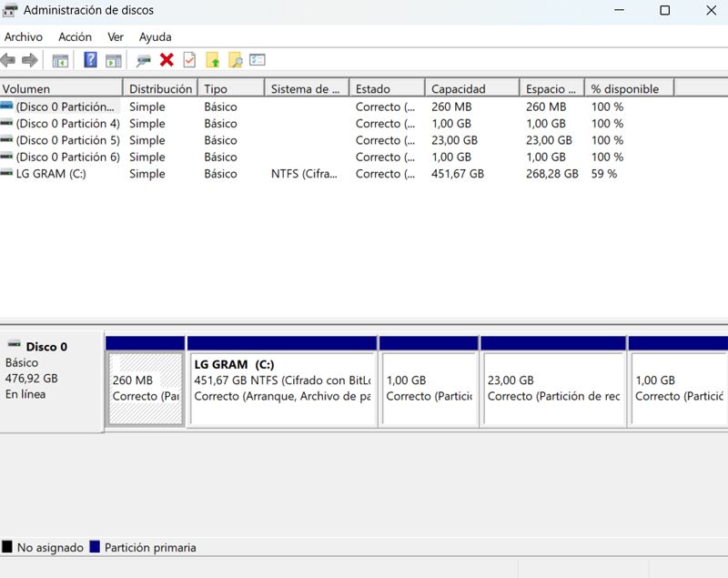Image resolution: width=728 pixels, height=578 pixels.
Task: Select the LG GRAM (C:) volume row
Action: [55, 173]
